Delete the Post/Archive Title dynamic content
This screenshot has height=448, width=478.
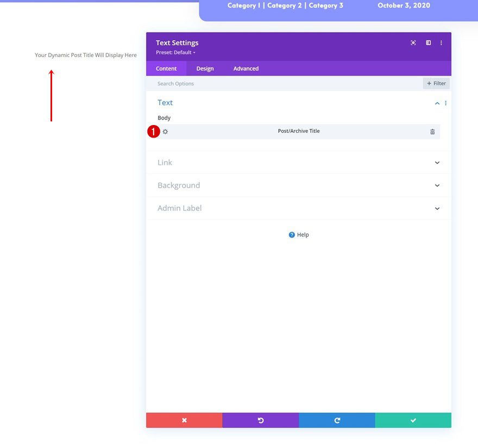click(x=432, y=131)
